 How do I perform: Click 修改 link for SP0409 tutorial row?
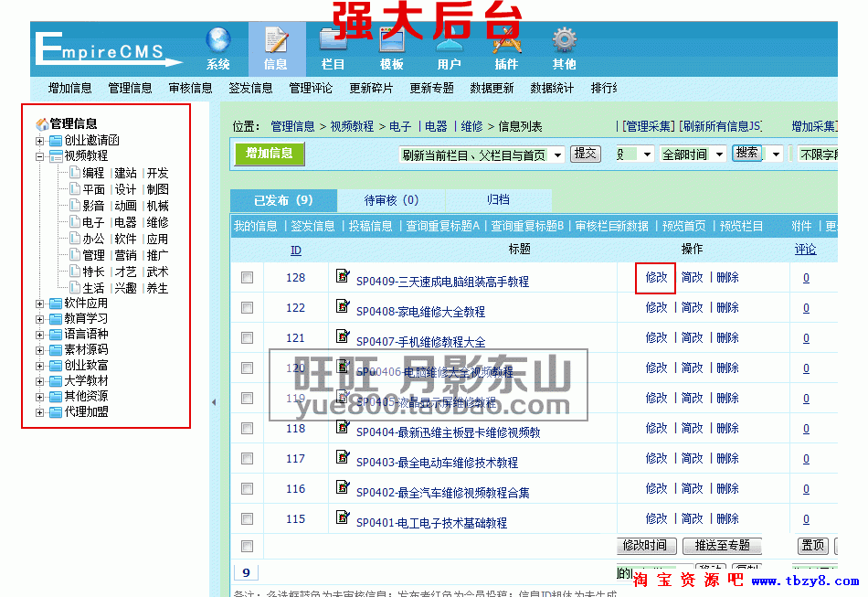(x=656, y=277)
